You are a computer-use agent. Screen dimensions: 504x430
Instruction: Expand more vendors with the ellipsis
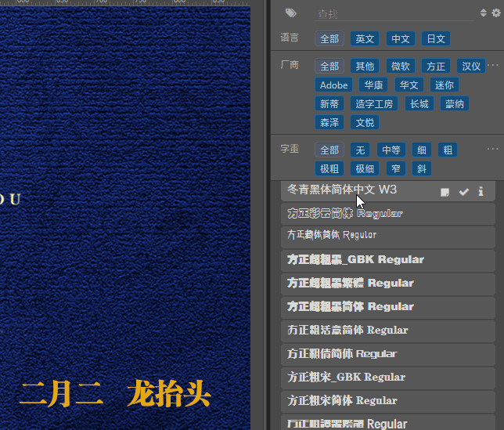[493, 65]
